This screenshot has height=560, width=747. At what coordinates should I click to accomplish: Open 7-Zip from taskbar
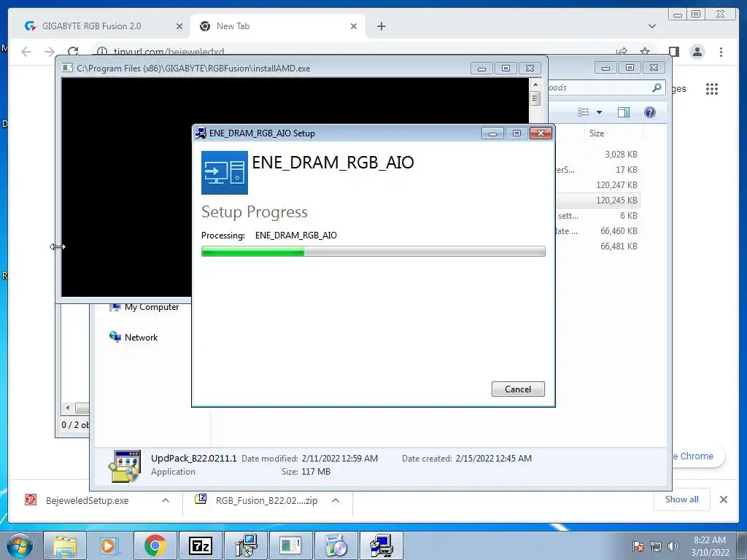pyautogui.click(x=200, y=545)
